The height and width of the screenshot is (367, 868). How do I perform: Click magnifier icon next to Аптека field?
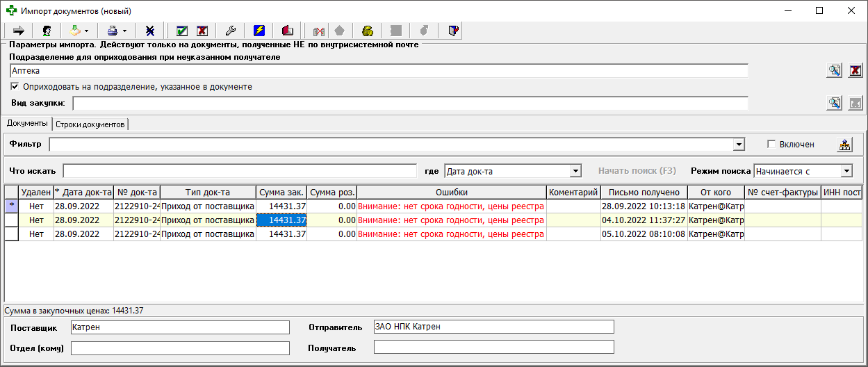tap(834, 70)
